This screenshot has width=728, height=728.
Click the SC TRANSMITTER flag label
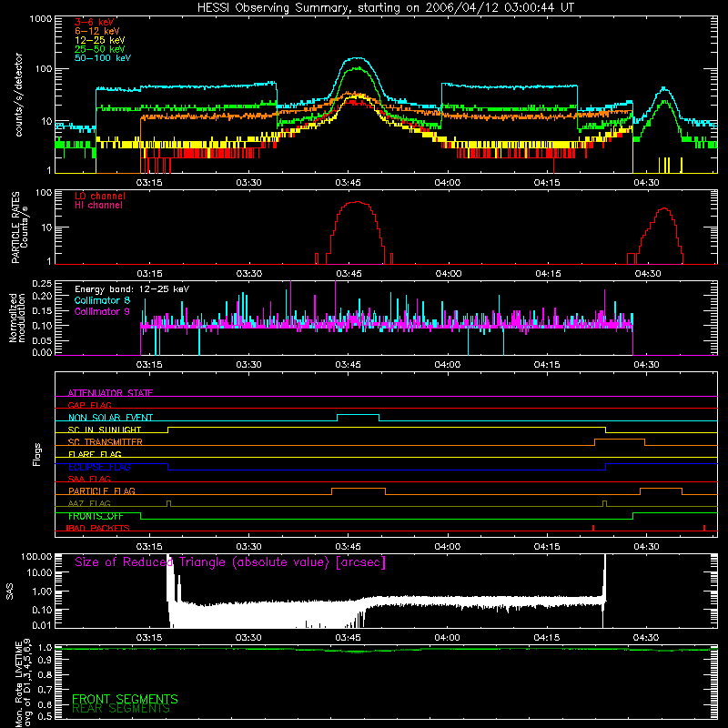(106, 442)
